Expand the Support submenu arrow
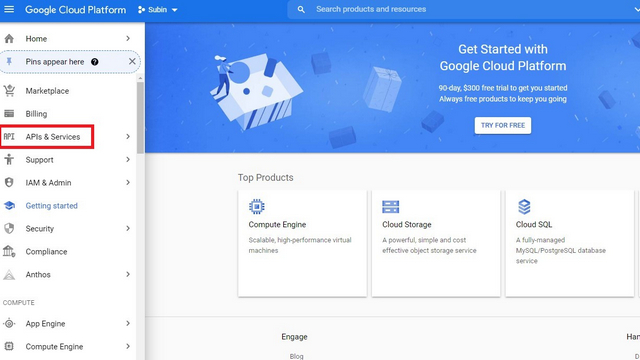 coord(128,159)
